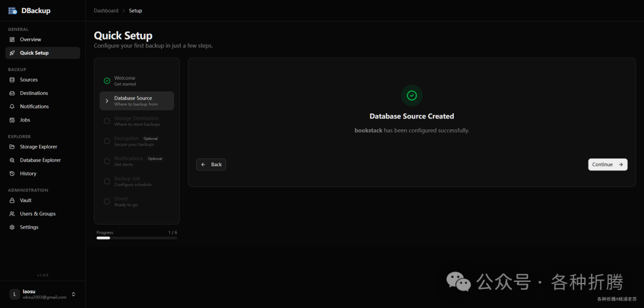This screenshot has height=308, width=644.
Task: Click the 1 / 6 progress counter
Action: tap(172, 232)
